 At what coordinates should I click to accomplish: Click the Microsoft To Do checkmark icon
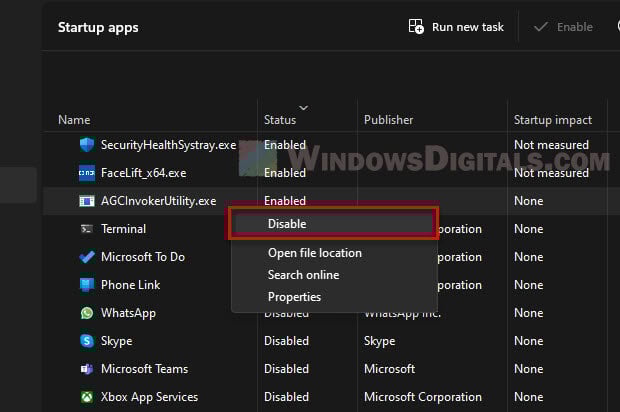click(87, 257)
